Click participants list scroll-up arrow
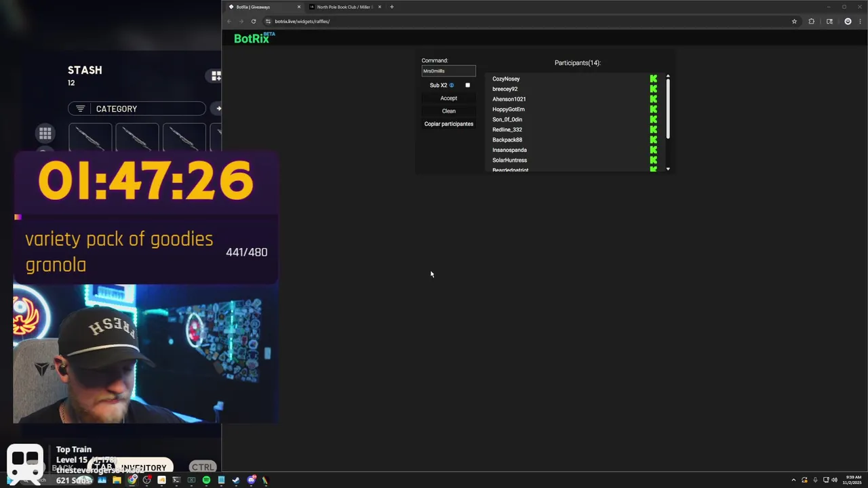Image resolution: width=868 pixels, height=488 pixels. (668, 76)
